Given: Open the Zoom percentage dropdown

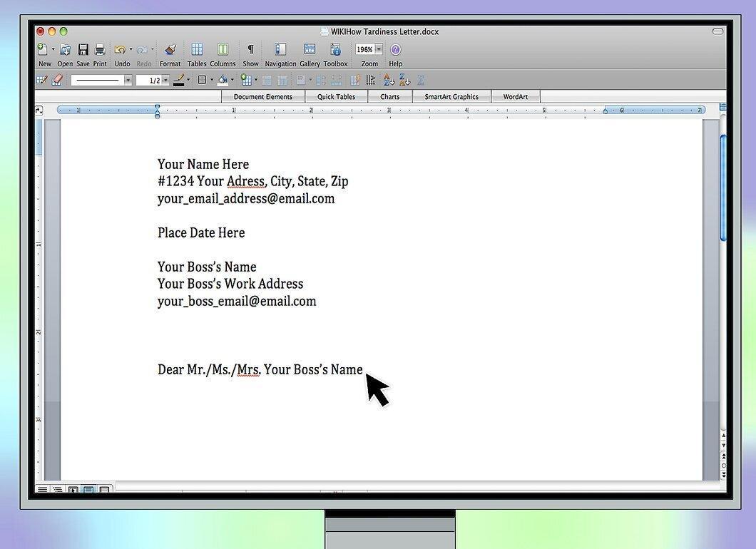Looking at the screenshot, I should (379, 49).
